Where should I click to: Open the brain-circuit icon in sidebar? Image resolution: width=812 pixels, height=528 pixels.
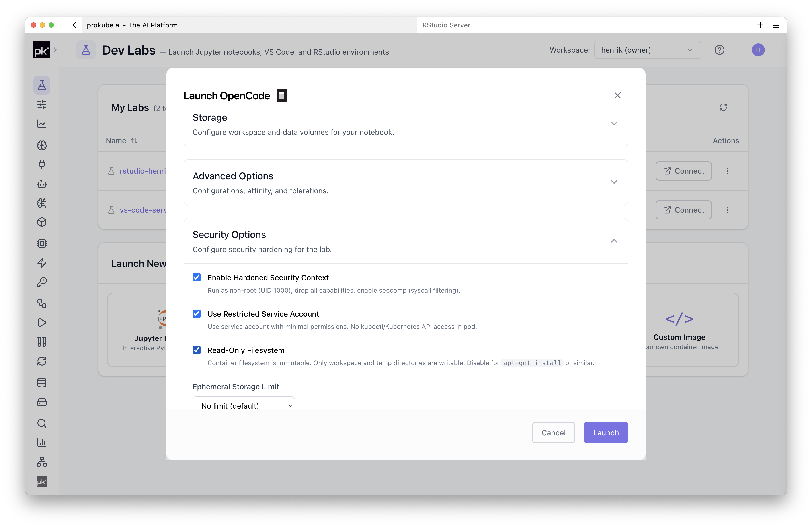[42, 203]
